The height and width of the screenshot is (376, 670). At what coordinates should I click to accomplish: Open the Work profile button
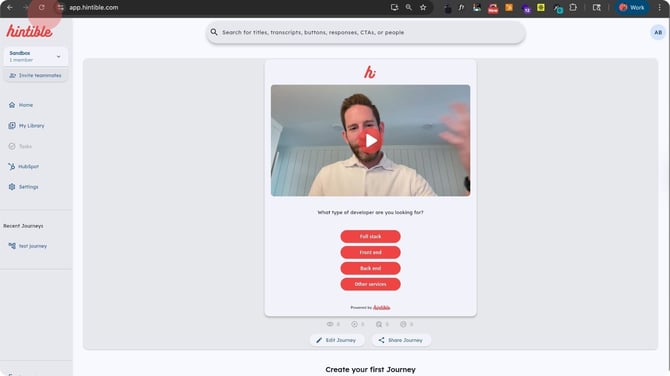pyautogui.click(x=632, y=7)
